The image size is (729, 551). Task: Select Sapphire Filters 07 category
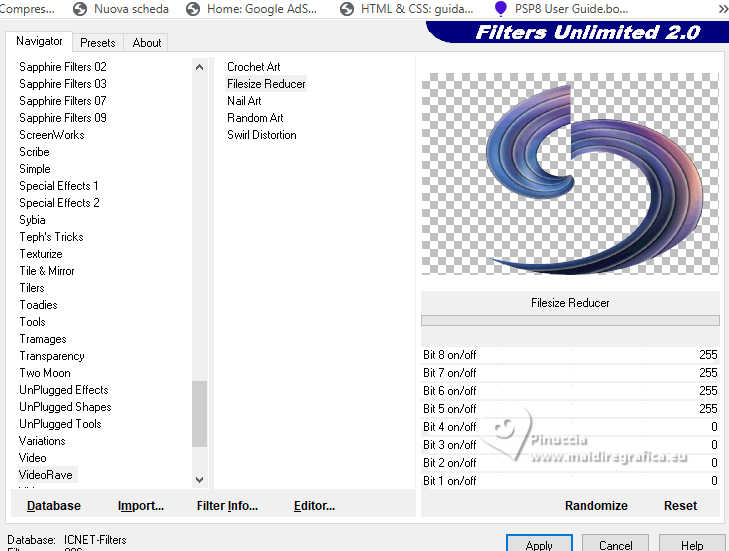(x=63, y=101)
